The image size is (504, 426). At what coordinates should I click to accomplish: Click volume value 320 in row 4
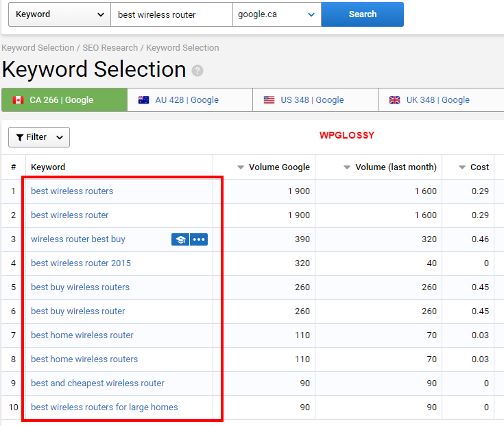click(x=302, y=263)
